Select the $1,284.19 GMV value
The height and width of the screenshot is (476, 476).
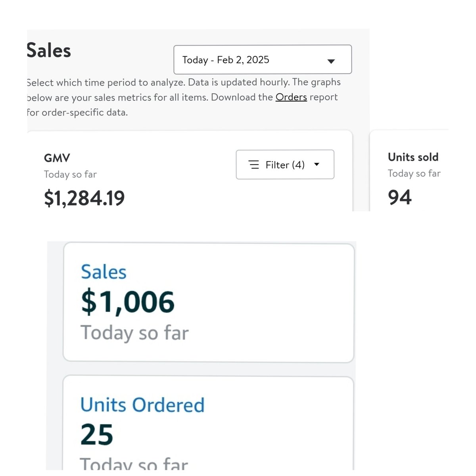coord(84,198)
